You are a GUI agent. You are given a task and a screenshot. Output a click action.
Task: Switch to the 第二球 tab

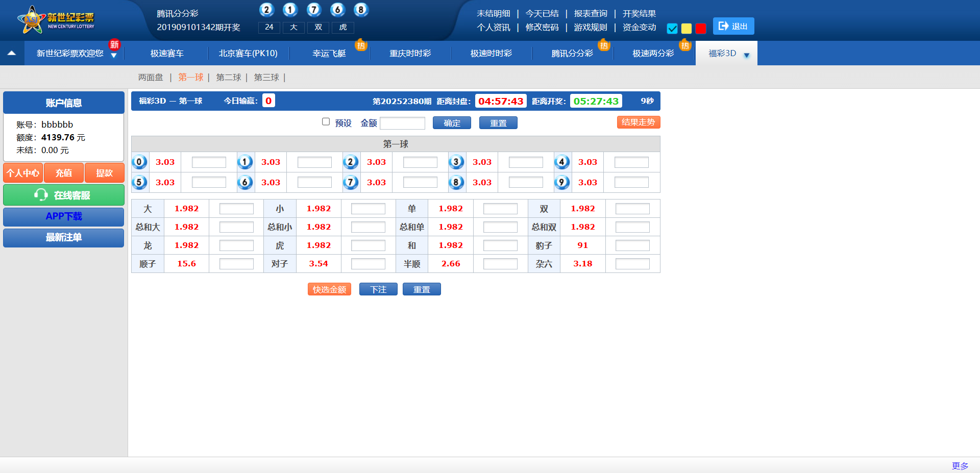pyautogui.click(x=228, y=78)
